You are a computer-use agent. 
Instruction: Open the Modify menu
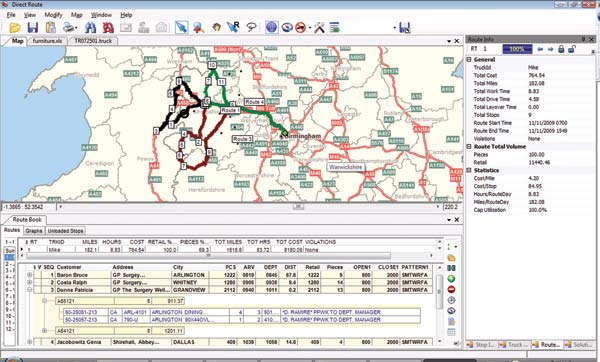pos(53,15)
